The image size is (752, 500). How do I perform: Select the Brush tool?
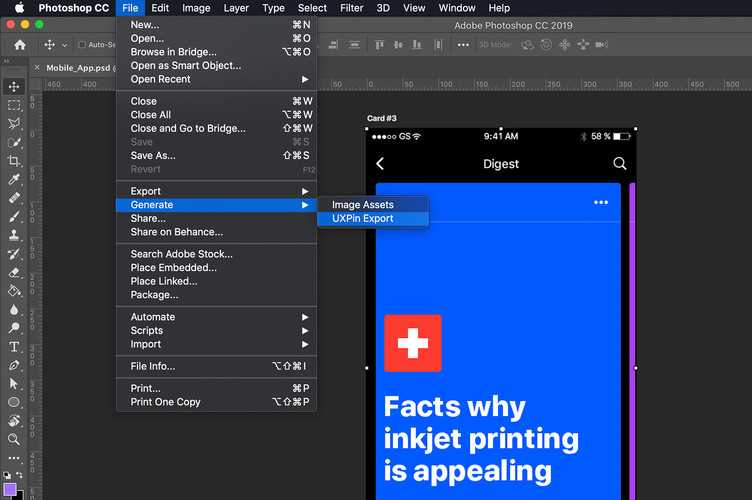(x=14, y=216)
